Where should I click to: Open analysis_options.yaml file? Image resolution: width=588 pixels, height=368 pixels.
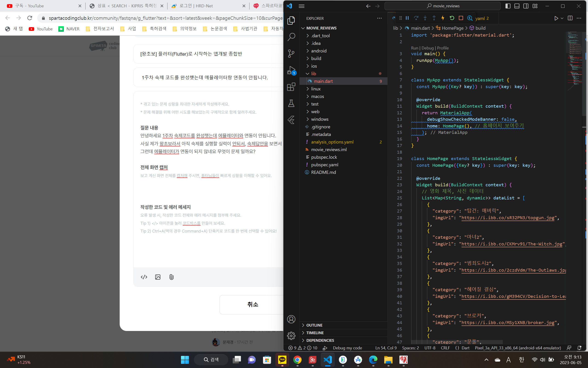click(x=343, y=142)
